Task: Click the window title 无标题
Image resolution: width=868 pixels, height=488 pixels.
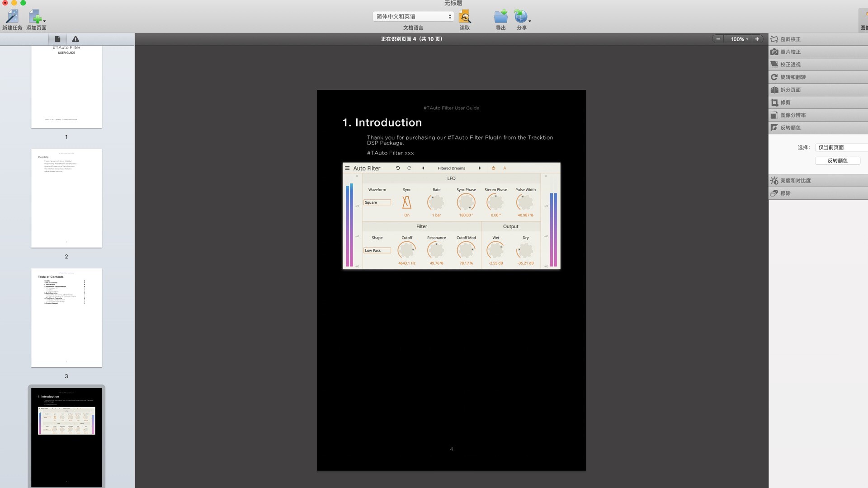Action: tap(453, 3)
